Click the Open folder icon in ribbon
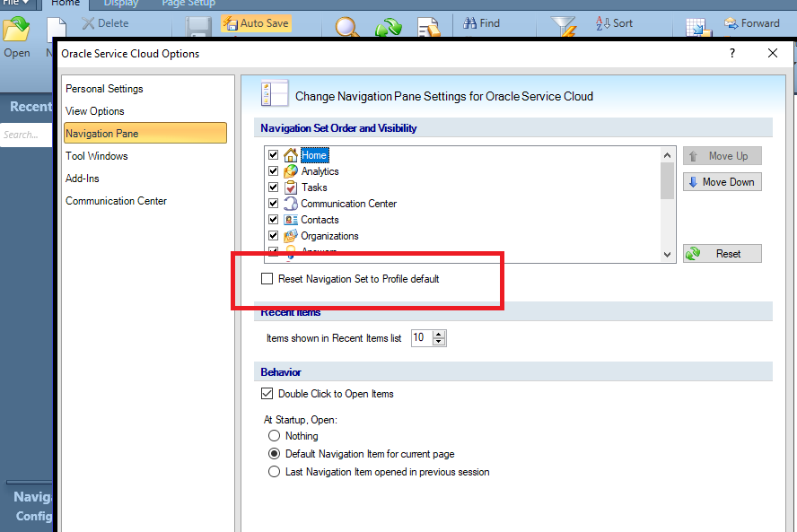The image size is (797, 532). [x=16, y=30]
